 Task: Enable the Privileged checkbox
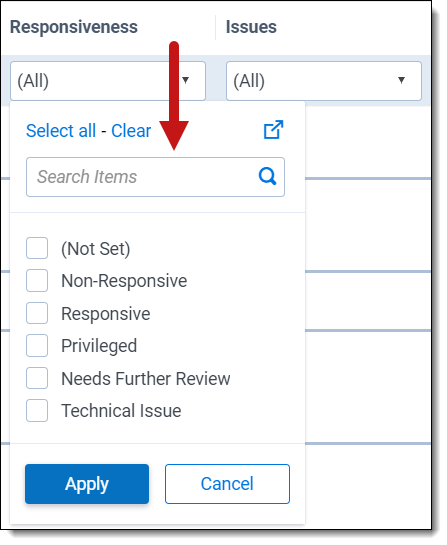37,345
